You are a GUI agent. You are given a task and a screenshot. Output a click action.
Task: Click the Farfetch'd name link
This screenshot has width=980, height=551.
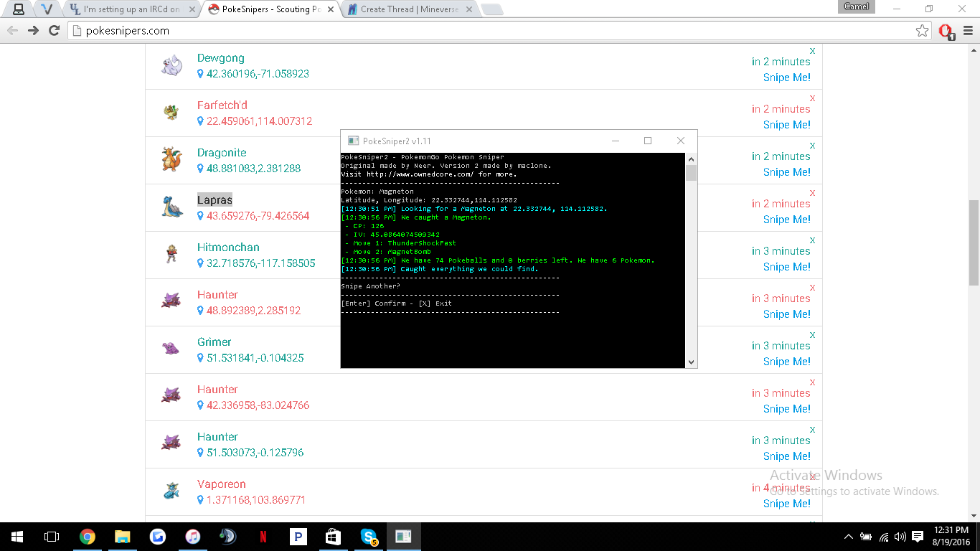222,105
